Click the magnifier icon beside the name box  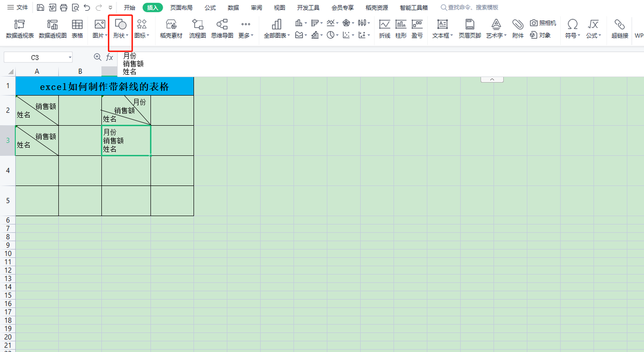coord(97,57)
